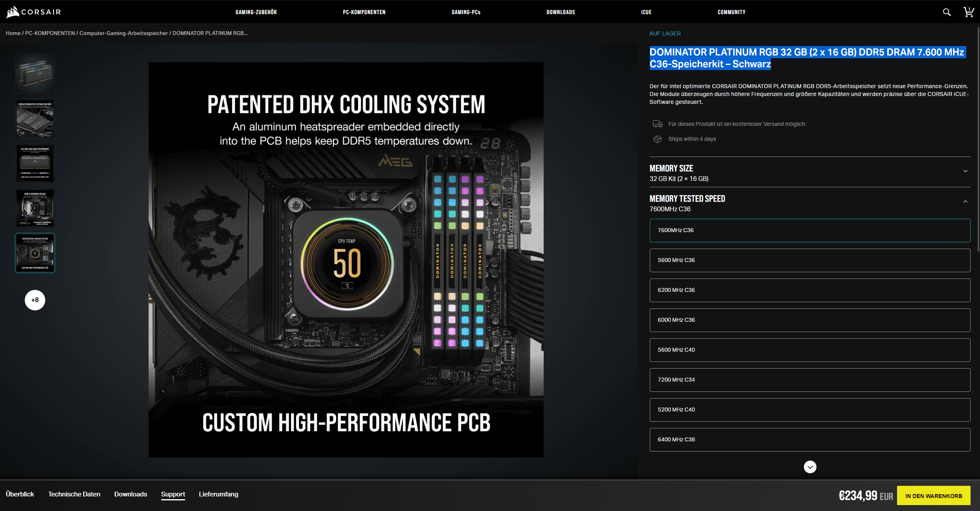980x511 pixels.
Task: Open PC-KOMPONENTEN breadcrumb link
Action: 50,33
